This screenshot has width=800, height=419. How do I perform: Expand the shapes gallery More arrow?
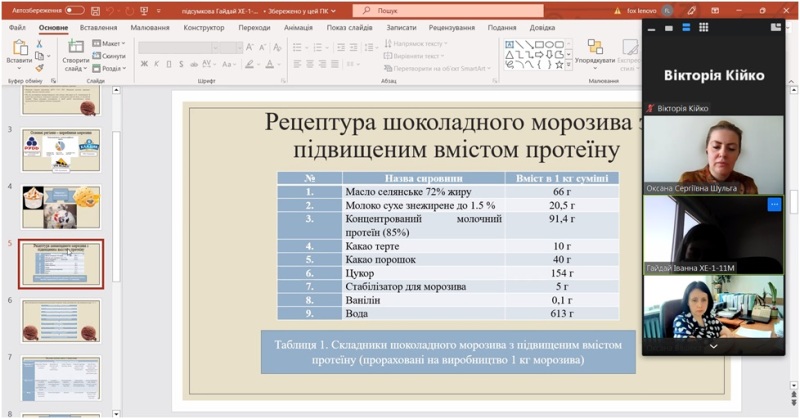point(569,65)
